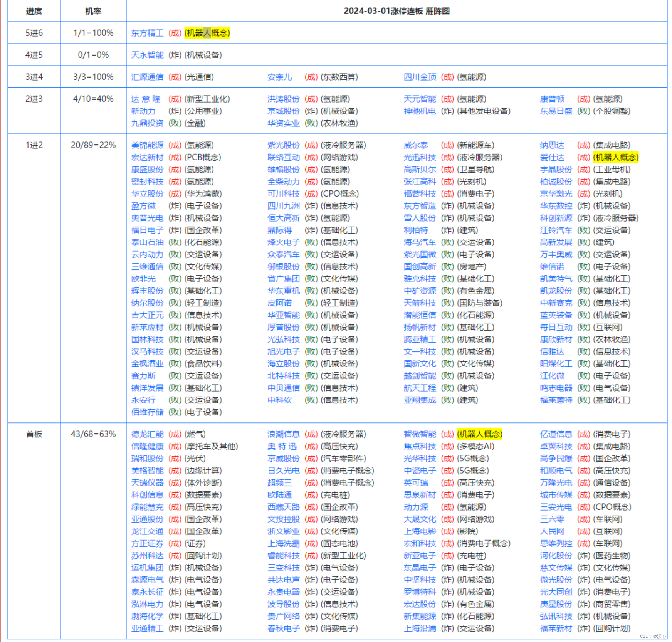
Task: Open the 方正证券 stock link
Action: point(147,544)
